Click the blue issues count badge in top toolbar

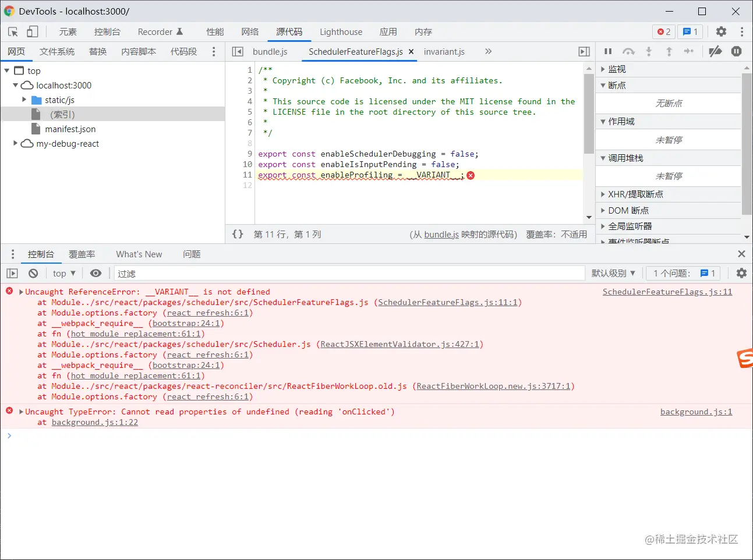pos(690,32)
